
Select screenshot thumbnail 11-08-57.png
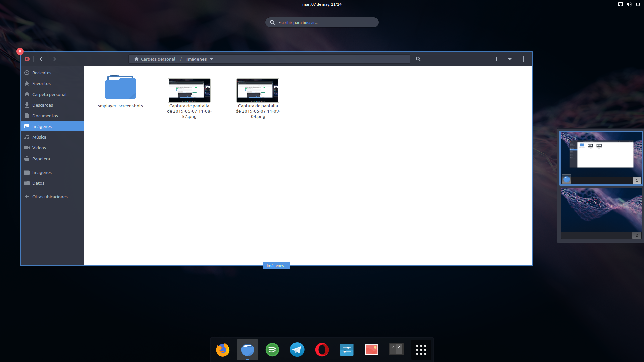[189, 90]
